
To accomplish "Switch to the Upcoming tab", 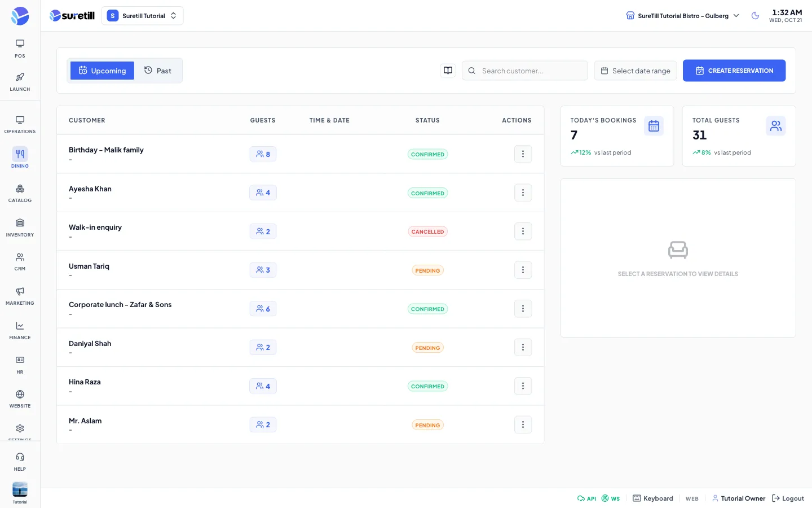I will tap(102, 71).
